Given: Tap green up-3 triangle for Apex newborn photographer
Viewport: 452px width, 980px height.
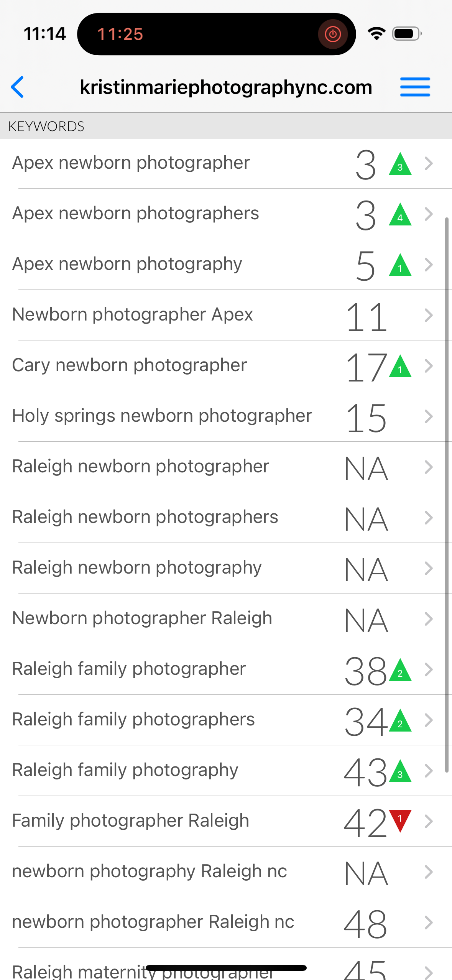Looking at the screenshot, I should pos(400,164).
